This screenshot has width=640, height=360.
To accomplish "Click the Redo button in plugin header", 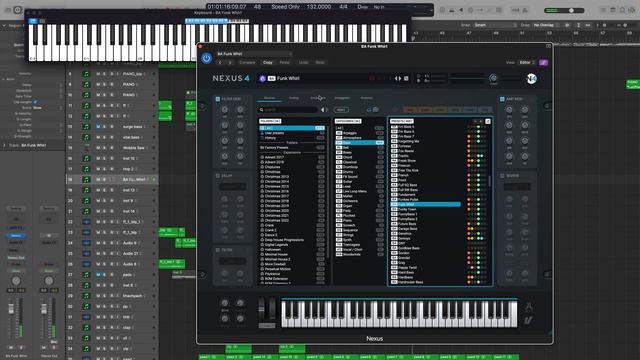I will (x=320, y=62).
